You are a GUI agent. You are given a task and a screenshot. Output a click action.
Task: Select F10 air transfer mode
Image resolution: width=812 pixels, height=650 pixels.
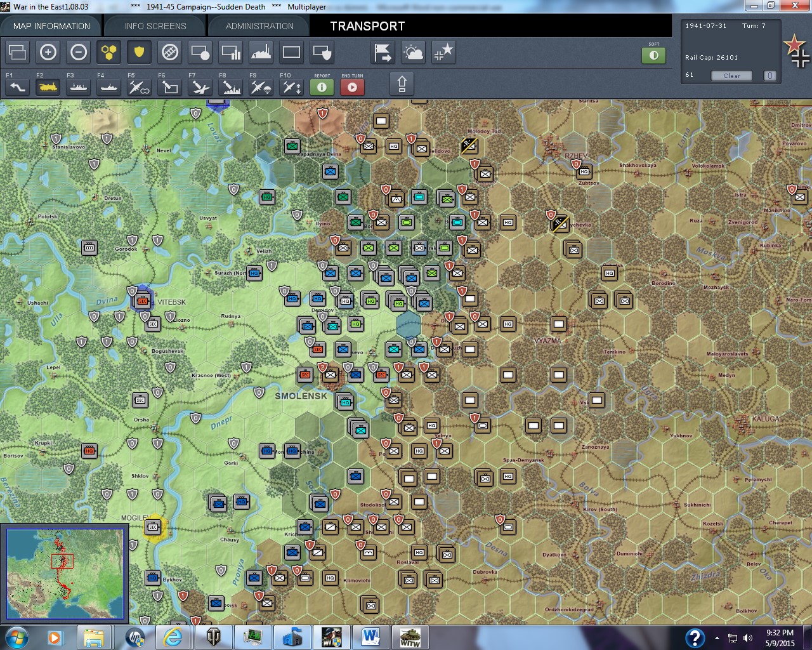[x=291, y=86]
